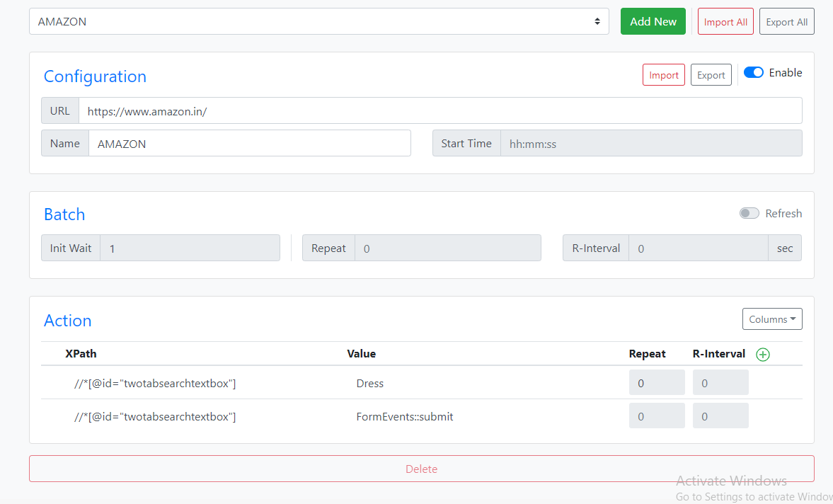
Task: Click the Export button in Configuration
Action: (711, 74)
